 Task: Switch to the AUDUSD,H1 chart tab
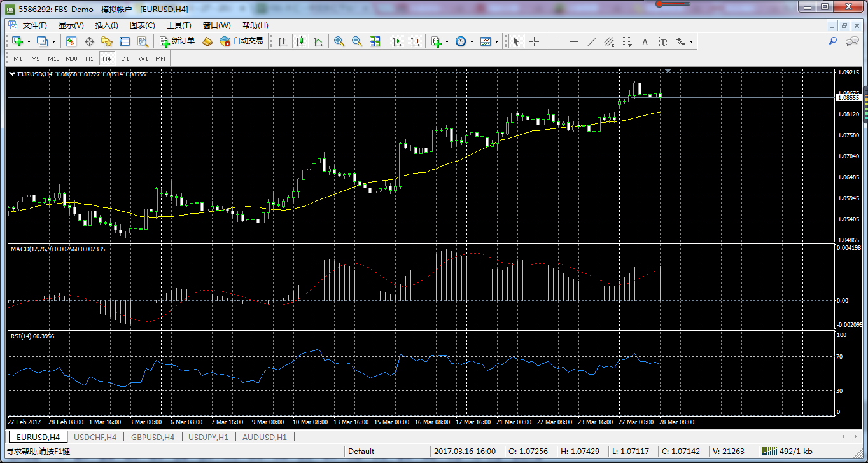point(265,437)
